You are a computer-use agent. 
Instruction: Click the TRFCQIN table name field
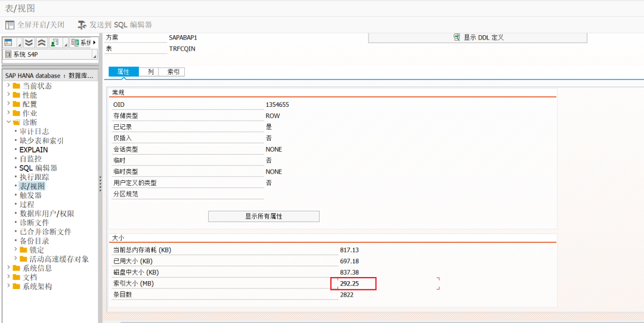tap(182, 48)
